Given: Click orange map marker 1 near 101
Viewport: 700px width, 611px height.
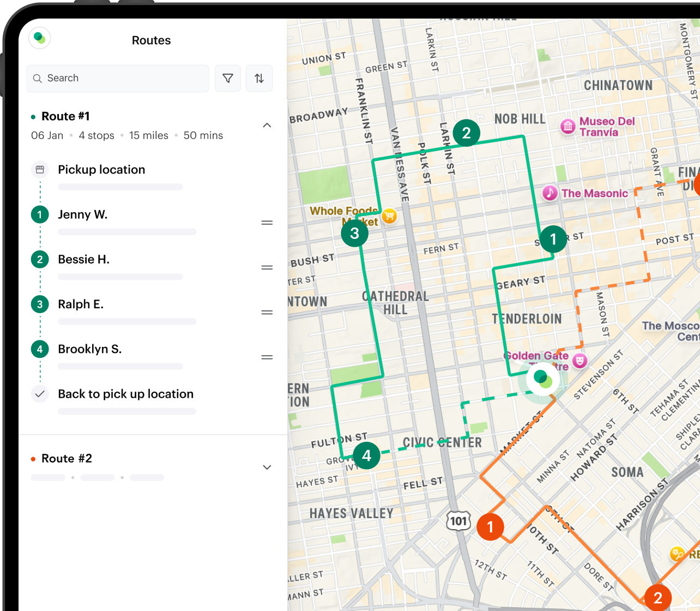Looking at the screenshot, I should point(490,526).
